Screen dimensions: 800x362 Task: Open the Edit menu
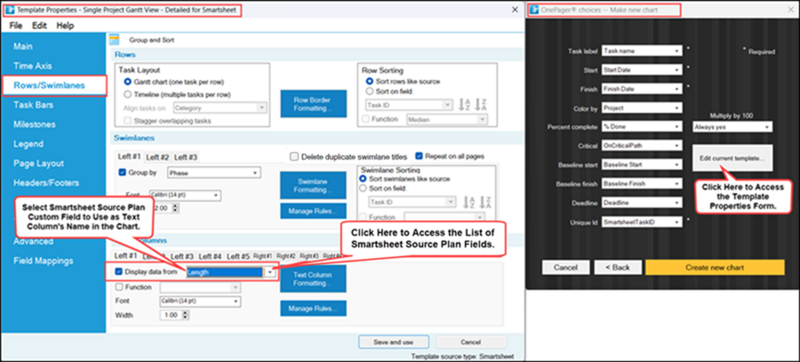click(x=39, y=25)
